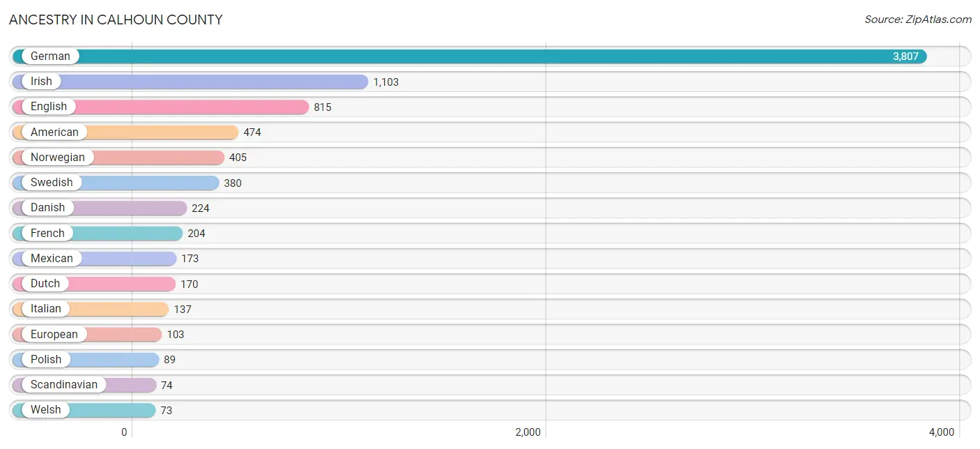Image resolution: width=980 pixels, height=449 pixels.
Task: Select the Scandinavian value 74
Action: (x=167, y=386)
